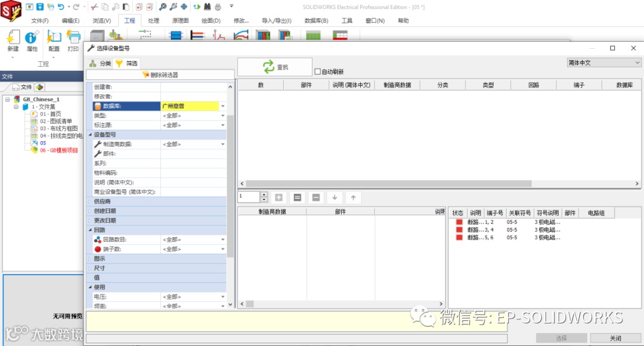Expand the 尺寸 section

(90, 268)
